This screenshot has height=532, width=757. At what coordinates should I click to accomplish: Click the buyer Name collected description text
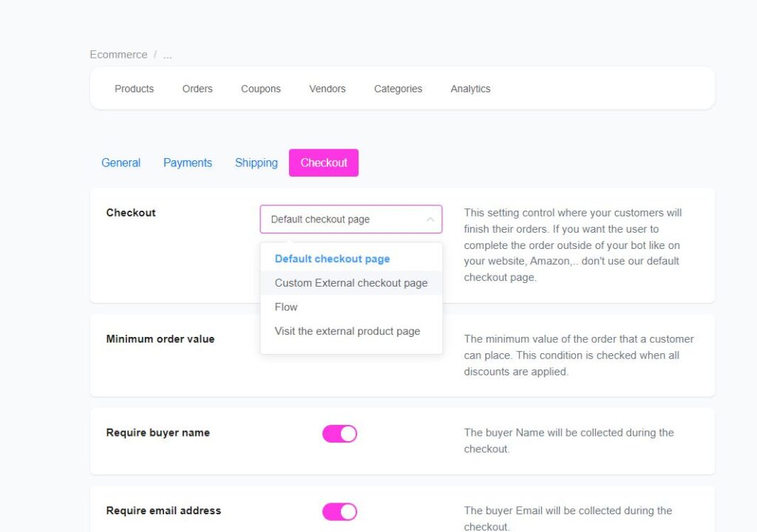tap(568, 441)
